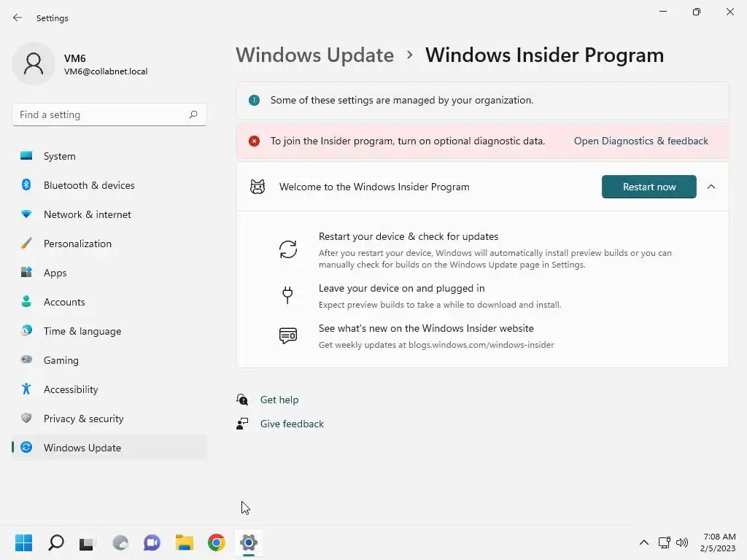Screen dimensions: 747x560
Task: Click the volume speaker tray icon
Action: click(682, 542)
